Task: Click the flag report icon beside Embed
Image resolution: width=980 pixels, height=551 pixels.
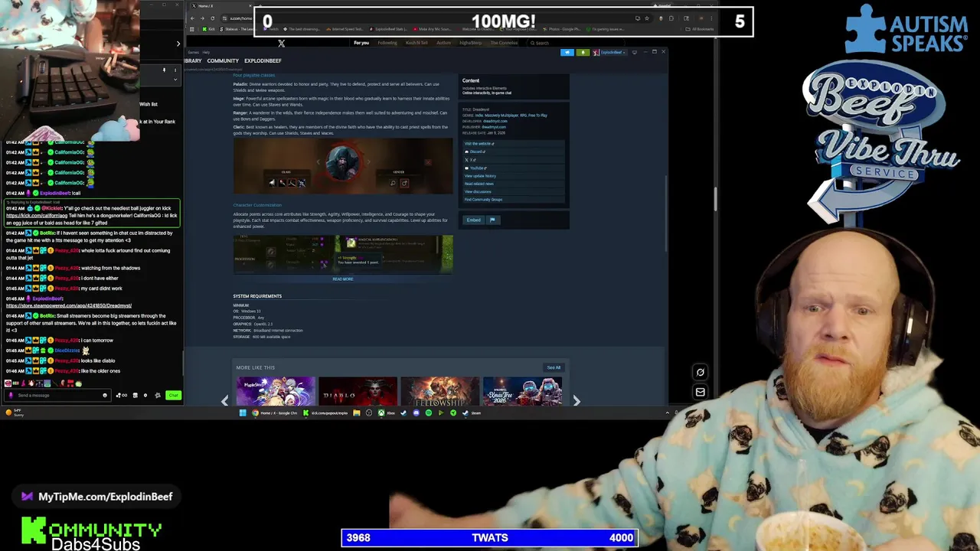Action: coord(492,220)
